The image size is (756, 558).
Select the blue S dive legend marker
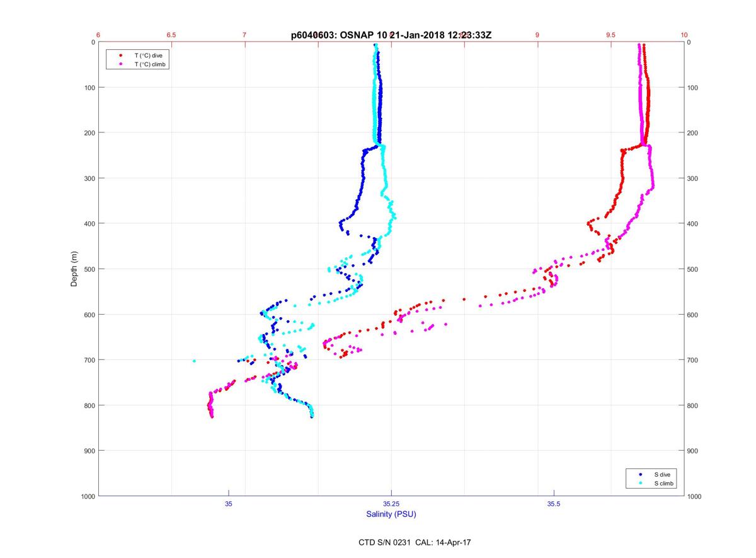click(x=640, y=474)
